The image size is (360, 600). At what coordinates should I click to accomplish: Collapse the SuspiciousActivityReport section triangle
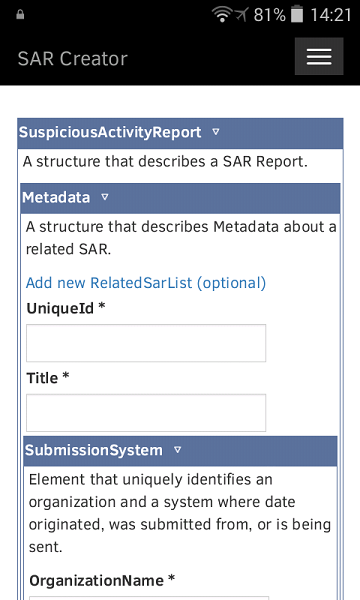(216, 132)
